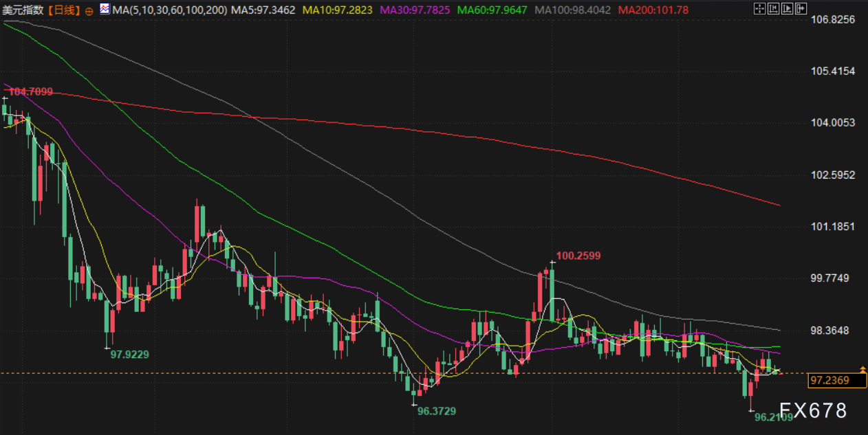The width and height of the screenshot is (868, 435).
Task: Open the MA(5,10,30,60,100,200) parameter settings
Action: coord(170,10)
